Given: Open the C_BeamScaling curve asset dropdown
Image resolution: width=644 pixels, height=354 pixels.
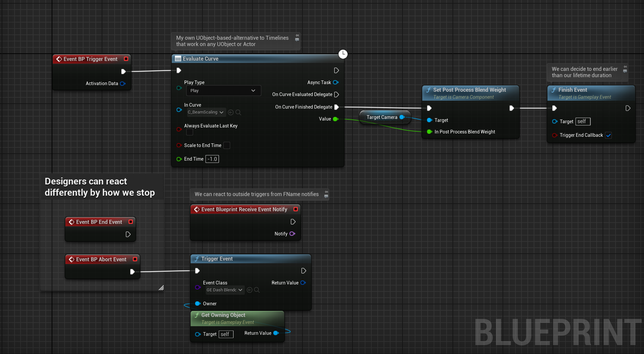Looking at the screenshot, I should [x=206, y=113].
